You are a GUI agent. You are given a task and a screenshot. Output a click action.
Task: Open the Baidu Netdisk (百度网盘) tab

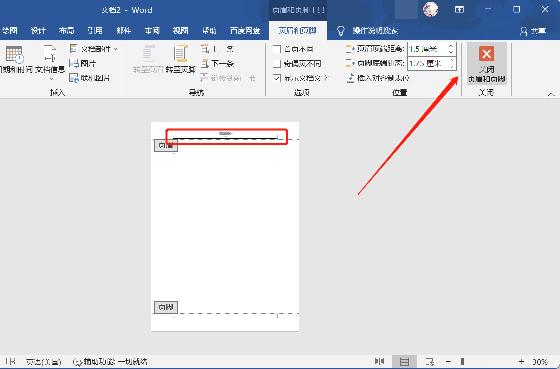pos(245,31)
